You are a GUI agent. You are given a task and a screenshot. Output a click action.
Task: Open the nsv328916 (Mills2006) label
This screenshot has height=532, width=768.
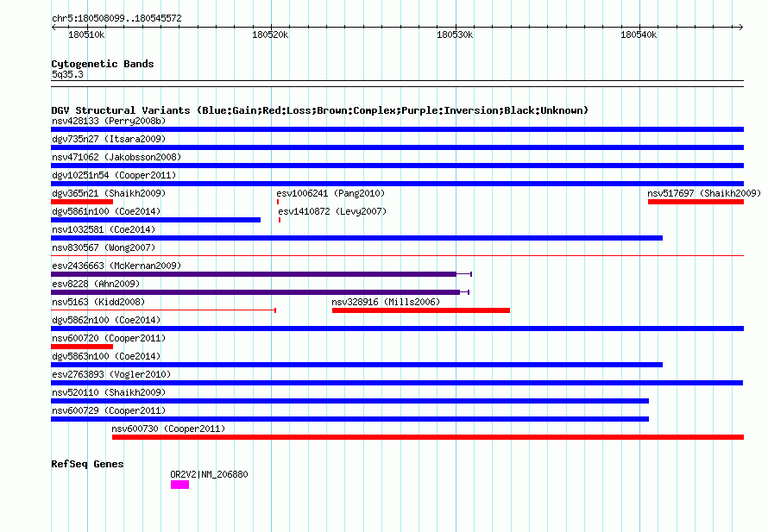point(386,302)
